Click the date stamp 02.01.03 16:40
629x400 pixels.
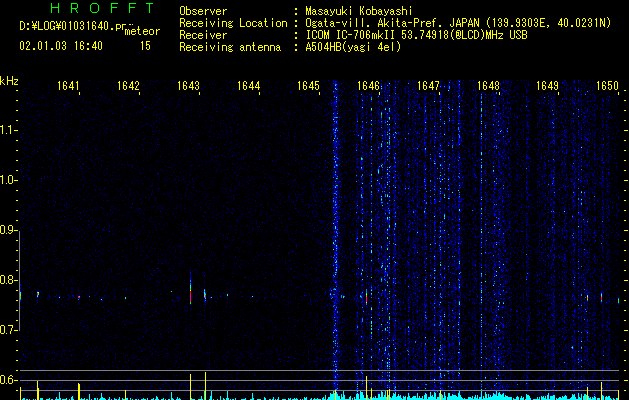pos(61,46)
